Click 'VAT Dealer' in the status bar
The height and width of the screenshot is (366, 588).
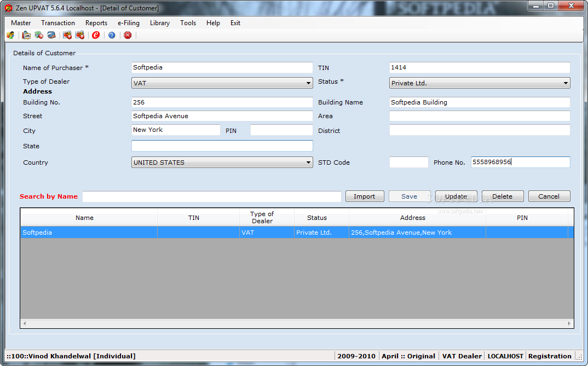click(462, 356)
